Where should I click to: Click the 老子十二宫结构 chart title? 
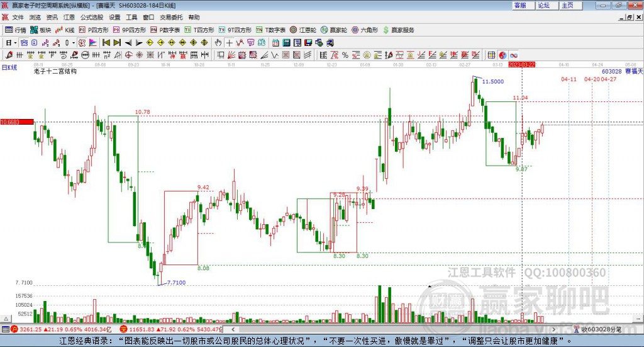point(55,71)
